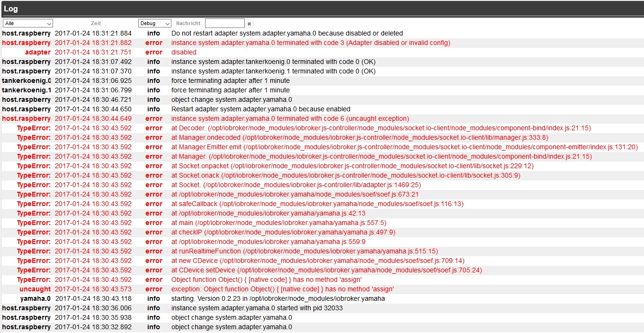Click timestamp 18:30:35.938
The width and height of the screenshot is (644, 333).
pyautogui.click(x=93, y=318)
